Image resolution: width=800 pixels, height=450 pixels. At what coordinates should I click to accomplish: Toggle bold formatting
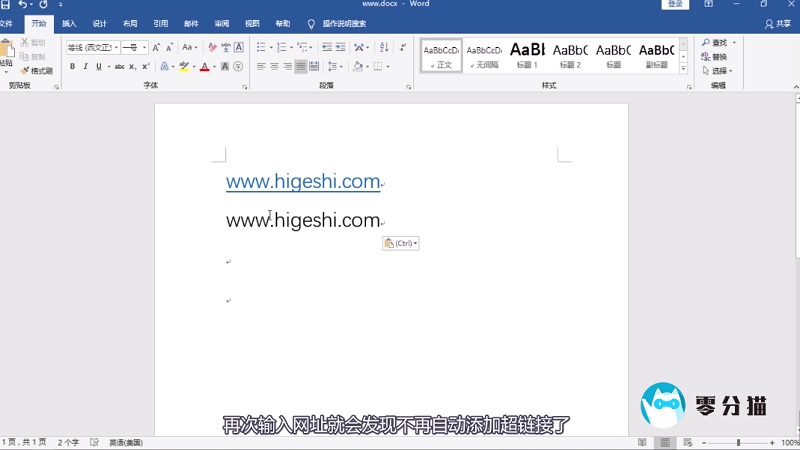tap(72, 67)
